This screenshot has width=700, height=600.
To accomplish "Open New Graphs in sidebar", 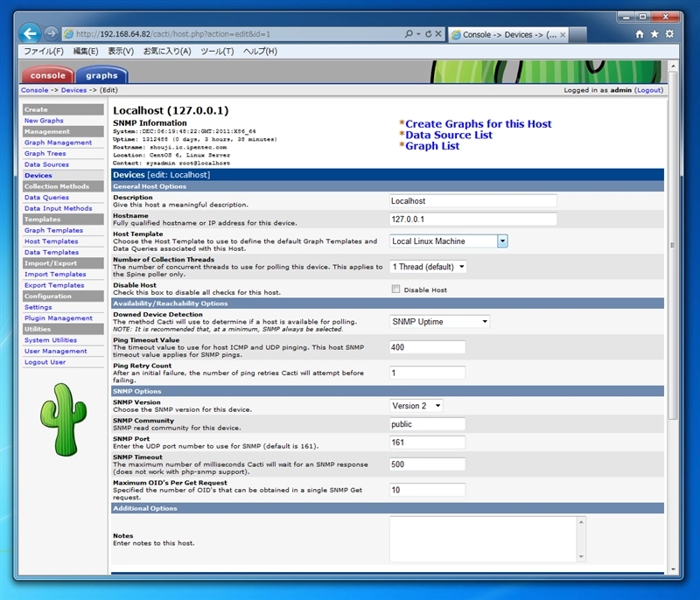I will (x=44, y=121).
